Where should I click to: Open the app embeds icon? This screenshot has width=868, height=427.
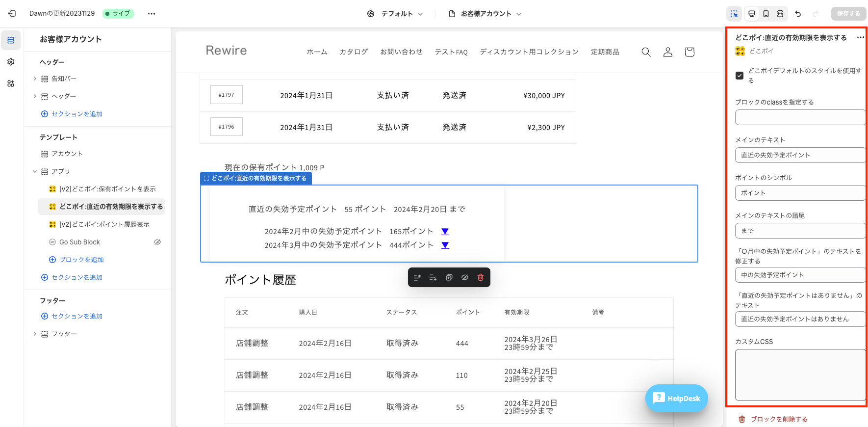[x=11, y=83]
